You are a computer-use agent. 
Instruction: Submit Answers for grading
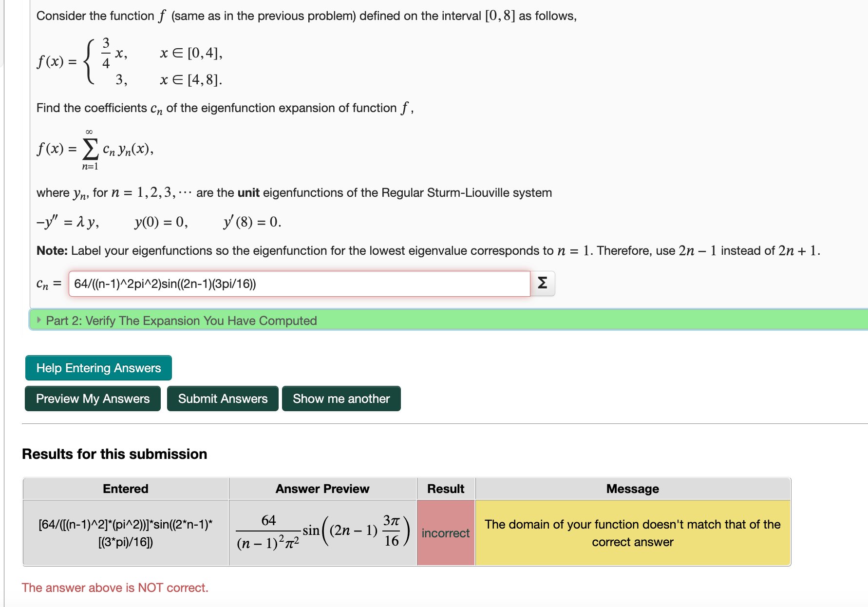(x=223, y=398)
